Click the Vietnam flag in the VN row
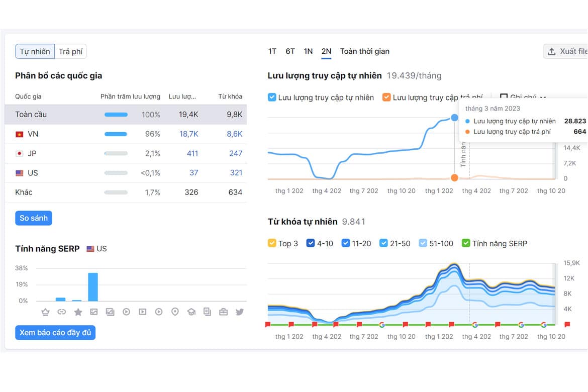The width and height of the screenshot is (588, 392). click(x=20, y=134)
